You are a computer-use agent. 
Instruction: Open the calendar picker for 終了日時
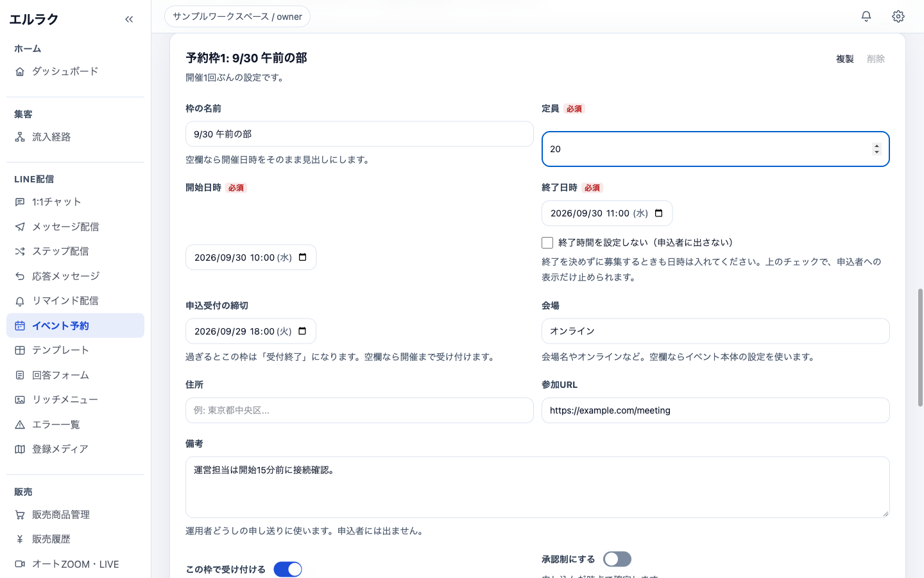tap(659, 213)
